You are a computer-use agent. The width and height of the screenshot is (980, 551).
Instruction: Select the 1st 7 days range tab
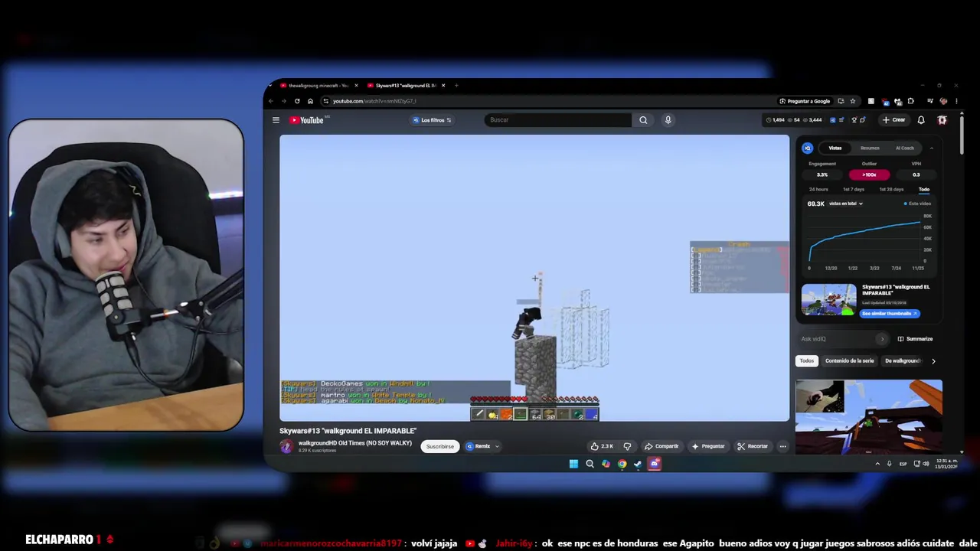click(854, 189)
